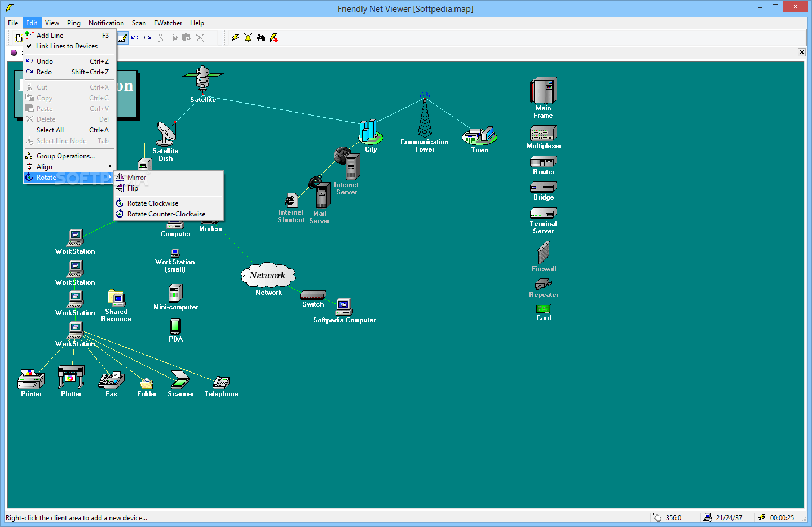812x527 pixels.
Task: Open the View menu
Action: [x=52, y=23]
